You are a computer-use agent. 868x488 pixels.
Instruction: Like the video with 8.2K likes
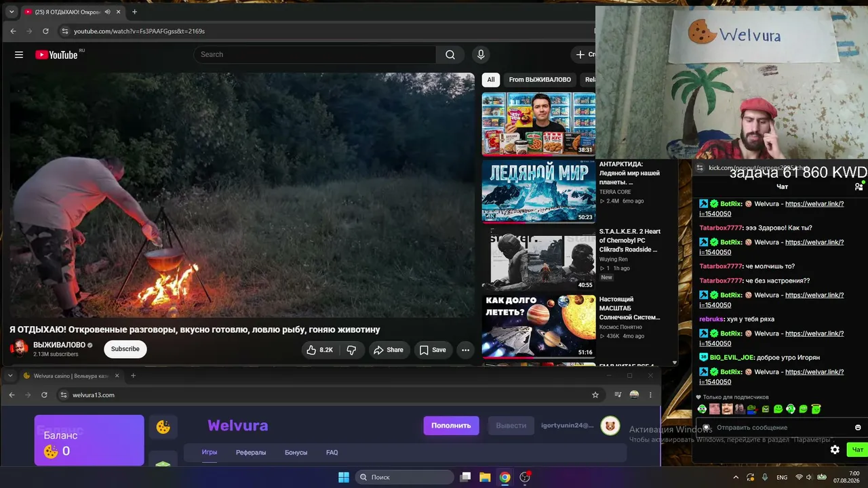319,350
